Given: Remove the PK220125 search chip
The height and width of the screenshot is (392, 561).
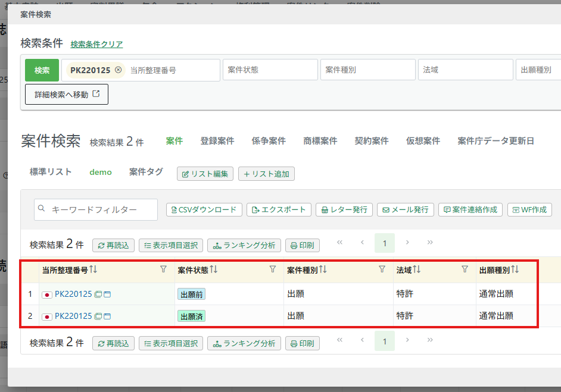Looking at the screenshot, I should click(118, 70).
